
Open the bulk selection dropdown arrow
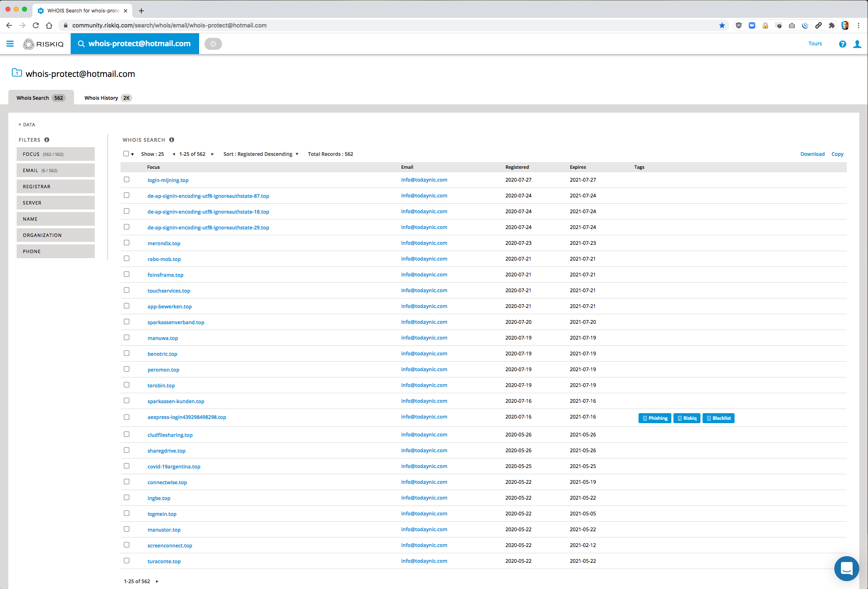(133, 154)
